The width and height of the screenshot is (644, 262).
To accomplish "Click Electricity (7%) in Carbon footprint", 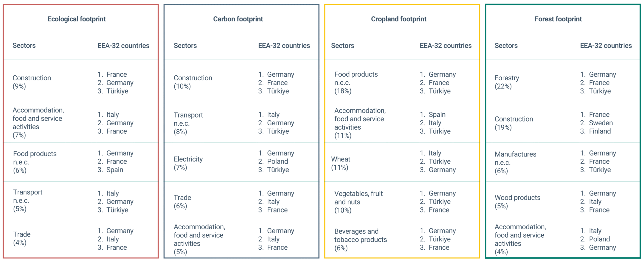I will click(188, 163).
